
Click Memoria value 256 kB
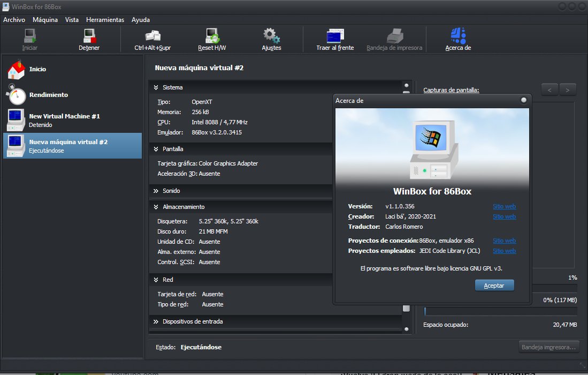coord(200,112)
